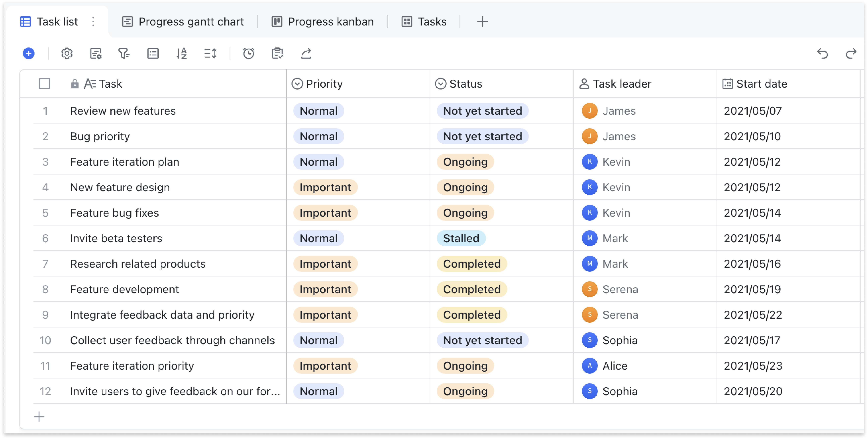Image resolution: width=868 pixels, height=439 pixels.
Task: Click the redo arrow icon
Action: (851, 53)
